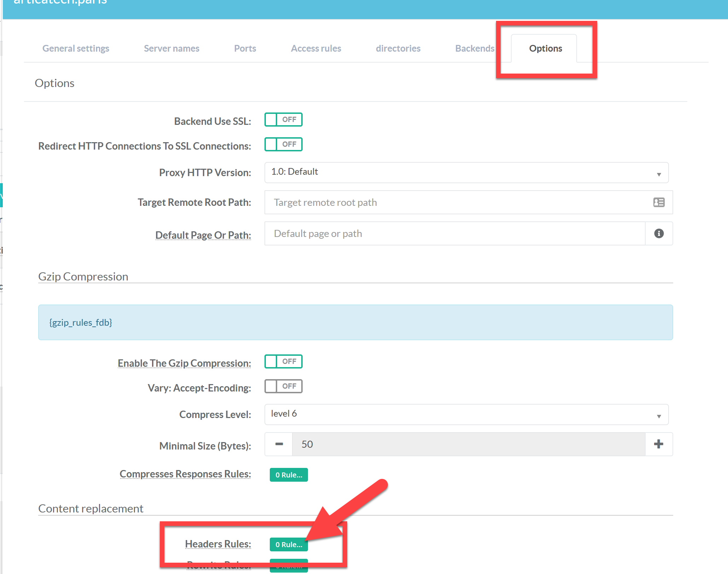Click the Minimal Size value field
This screenshot has width=728, height=574.
click(x=468, y=444)
